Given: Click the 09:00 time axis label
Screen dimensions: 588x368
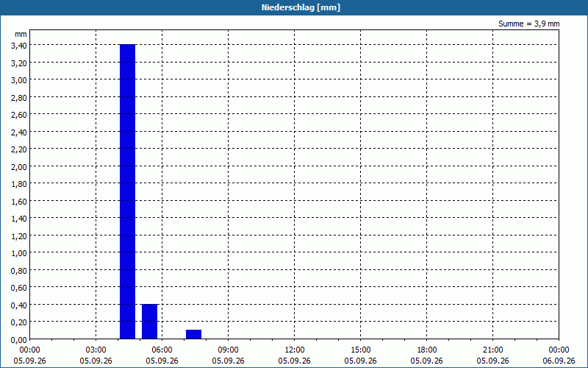Looking at the screenshot, I should point(229,350).
